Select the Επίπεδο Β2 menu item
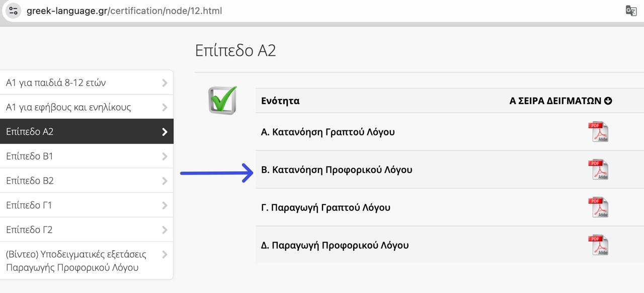The height and width of the screenshot is (293, 644). click(30, 181)
